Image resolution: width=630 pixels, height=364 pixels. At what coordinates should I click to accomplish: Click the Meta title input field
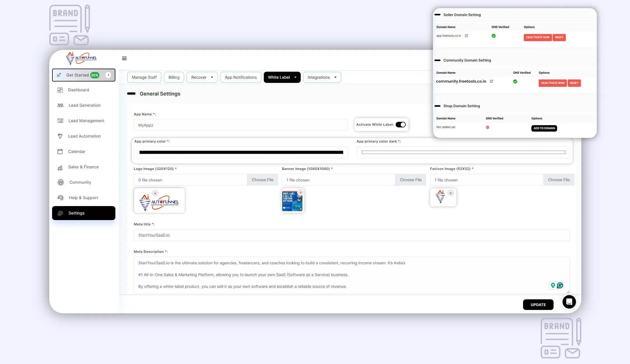[x=352, y=235]
